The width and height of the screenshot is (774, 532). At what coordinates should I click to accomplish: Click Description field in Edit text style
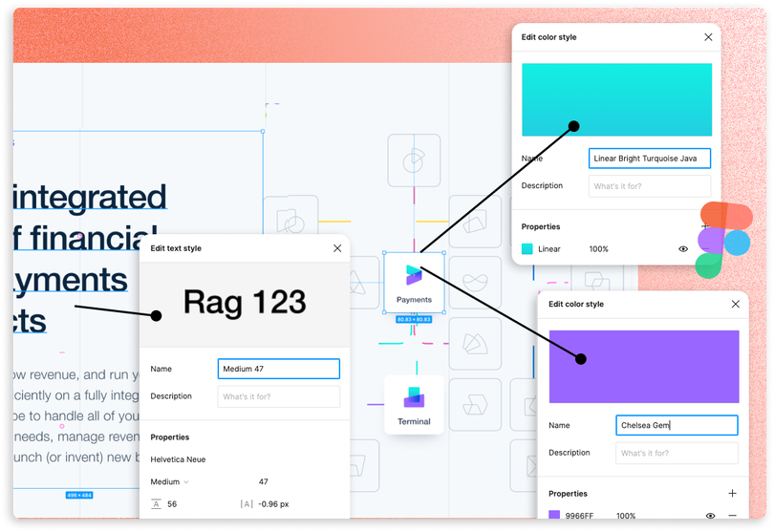[x=278, y=396]
